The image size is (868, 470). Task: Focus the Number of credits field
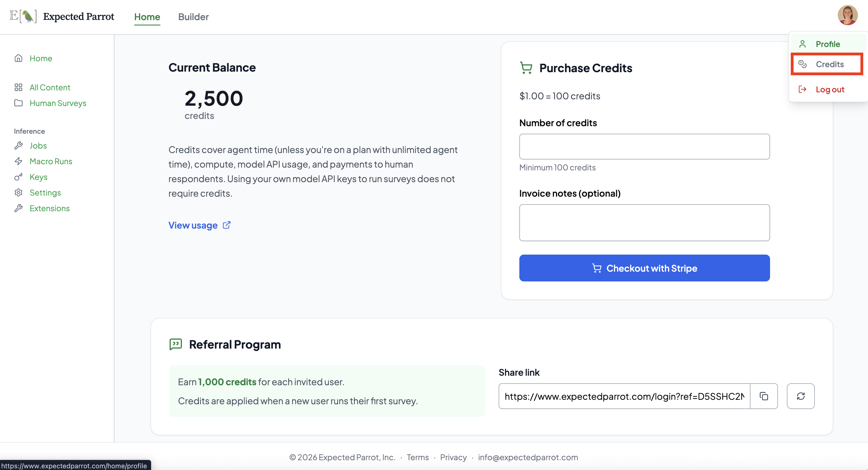tap(644, 146)
